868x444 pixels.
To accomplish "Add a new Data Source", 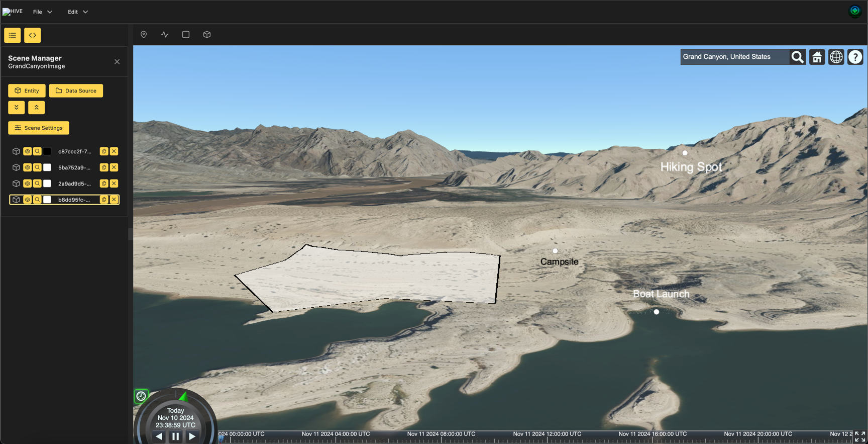I will [76, 91].
